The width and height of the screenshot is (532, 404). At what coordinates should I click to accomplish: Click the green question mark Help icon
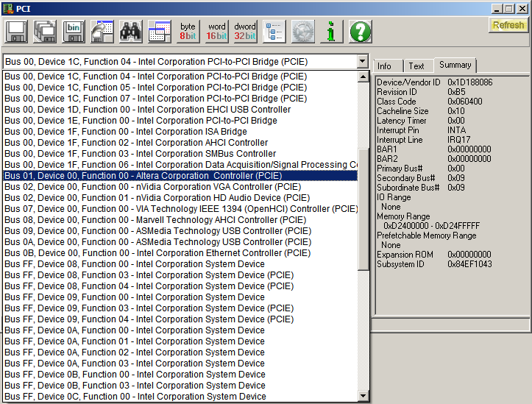click(x=360, y=31)
